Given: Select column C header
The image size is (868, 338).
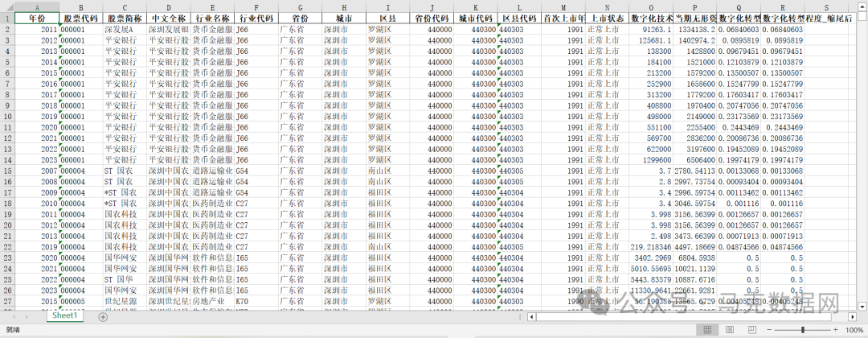Looking at the screenshot, I should click(125, 8).
